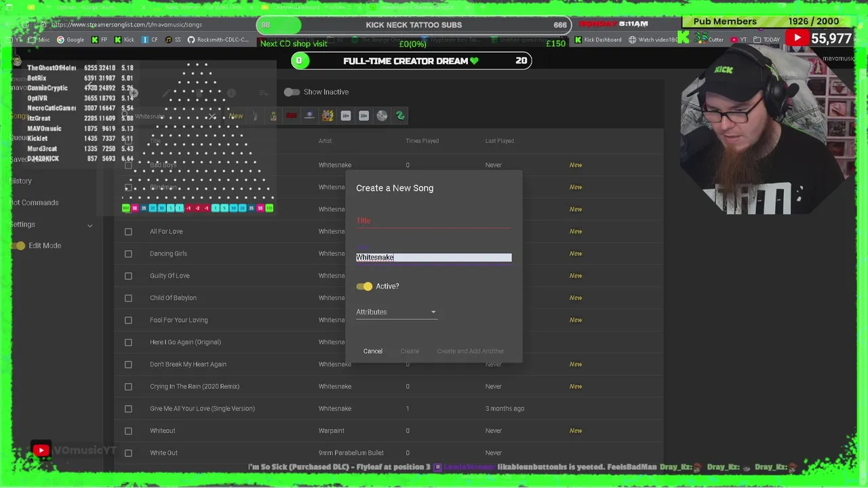Click the CD disc attribute filter icon
This screenshot has width=868, height=488.
(382, 116)
